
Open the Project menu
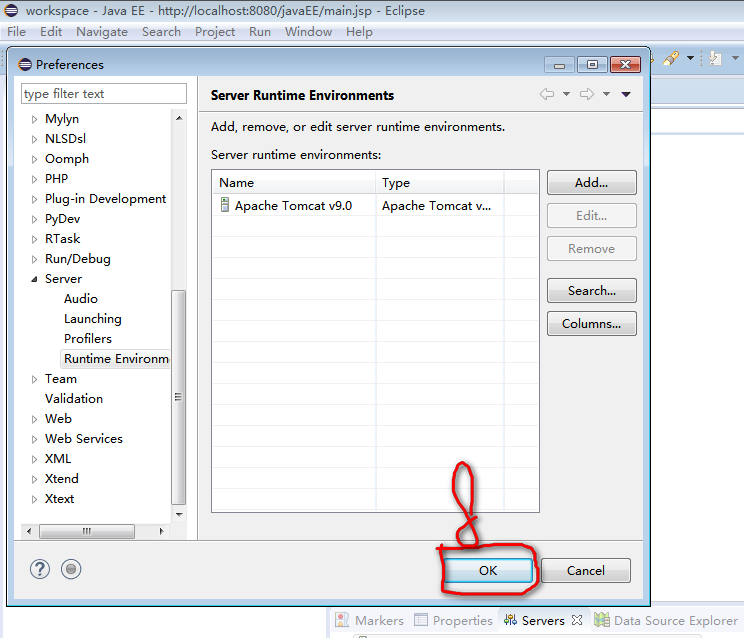(215, 31)
